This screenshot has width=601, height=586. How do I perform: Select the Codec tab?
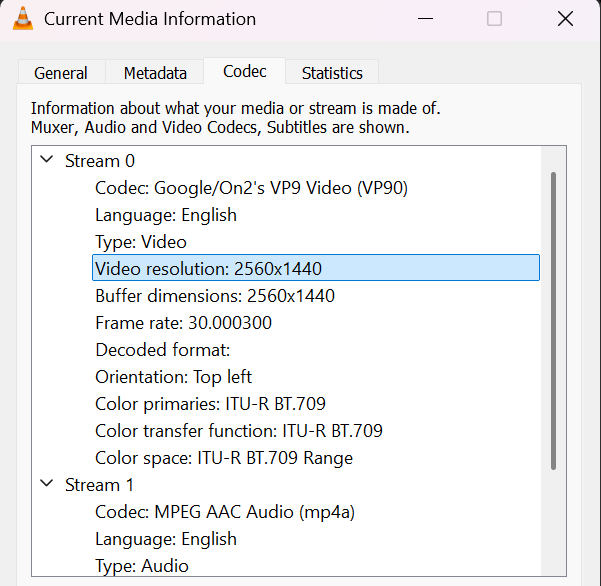click(x=244, y=72)
